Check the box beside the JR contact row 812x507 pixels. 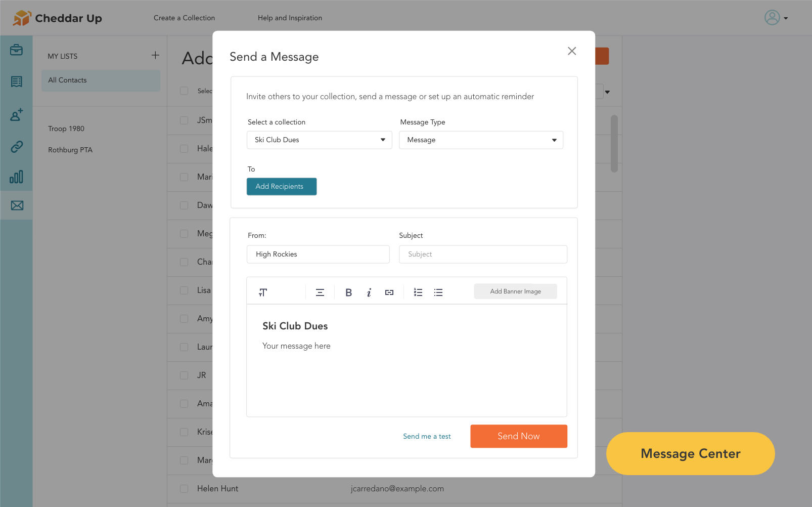[x=184, y=375]
